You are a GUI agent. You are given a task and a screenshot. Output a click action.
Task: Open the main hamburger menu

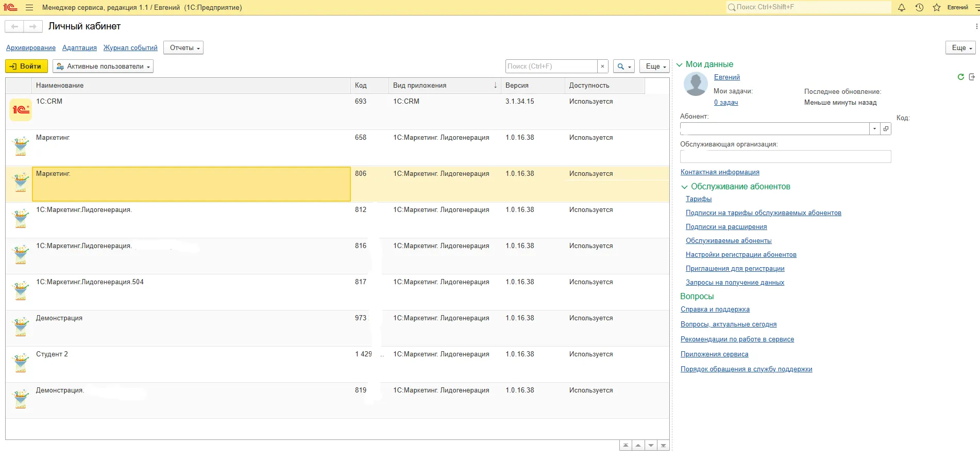pyautogui.click(x=29, y=8)
